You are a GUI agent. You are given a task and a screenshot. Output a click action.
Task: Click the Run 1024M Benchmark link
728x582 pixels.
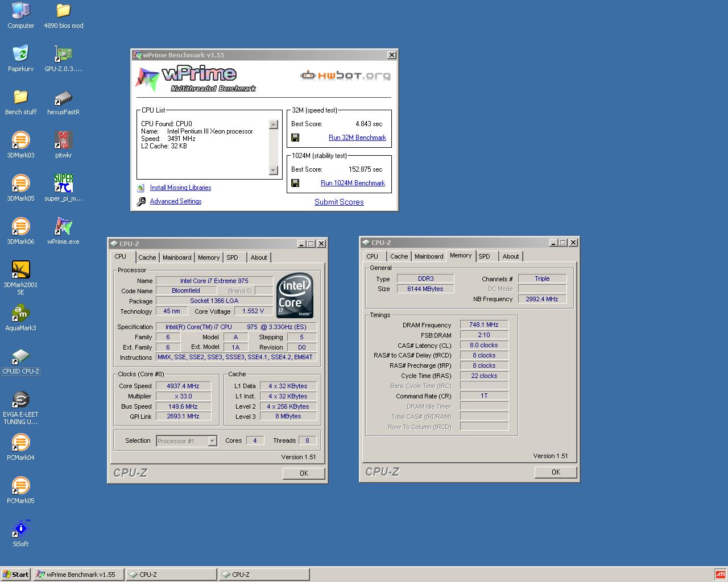tap(353, 183)
